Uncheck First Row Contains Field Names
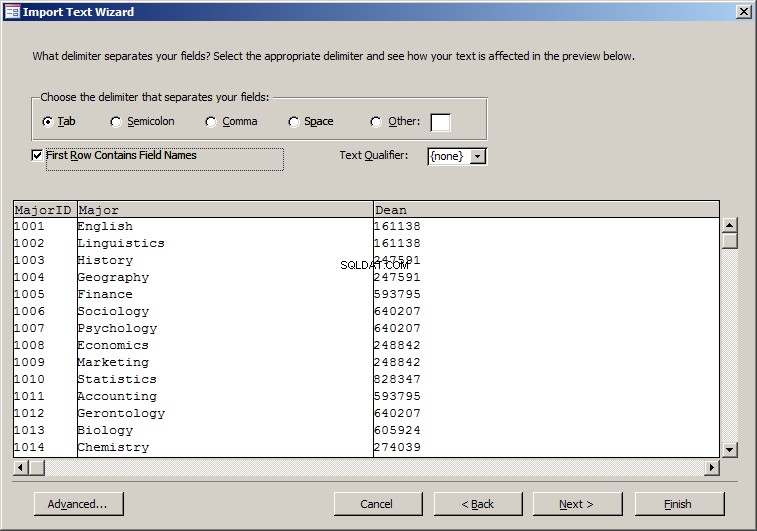 [37, 155]
